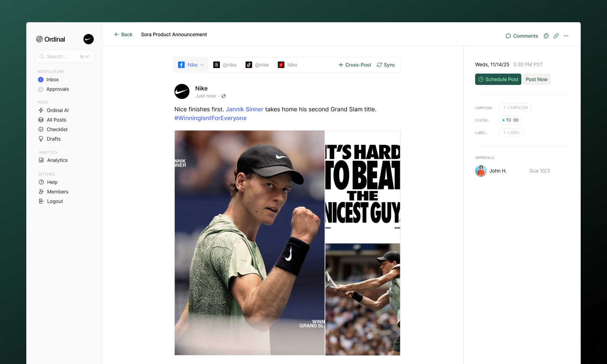Select the Threads @nike account icon
Viewport: 607px width, 364px height.
click(x=216, y=65)
